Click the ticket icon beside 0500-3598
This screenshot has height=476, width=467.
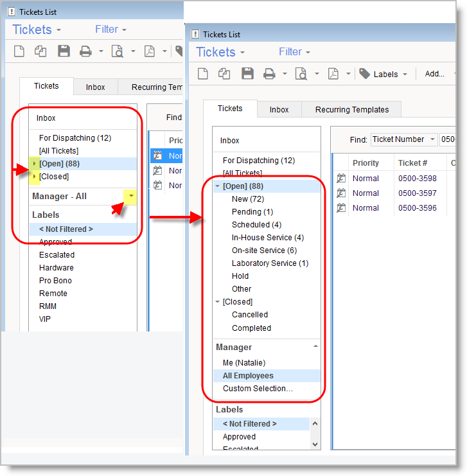tap(340, 179)
